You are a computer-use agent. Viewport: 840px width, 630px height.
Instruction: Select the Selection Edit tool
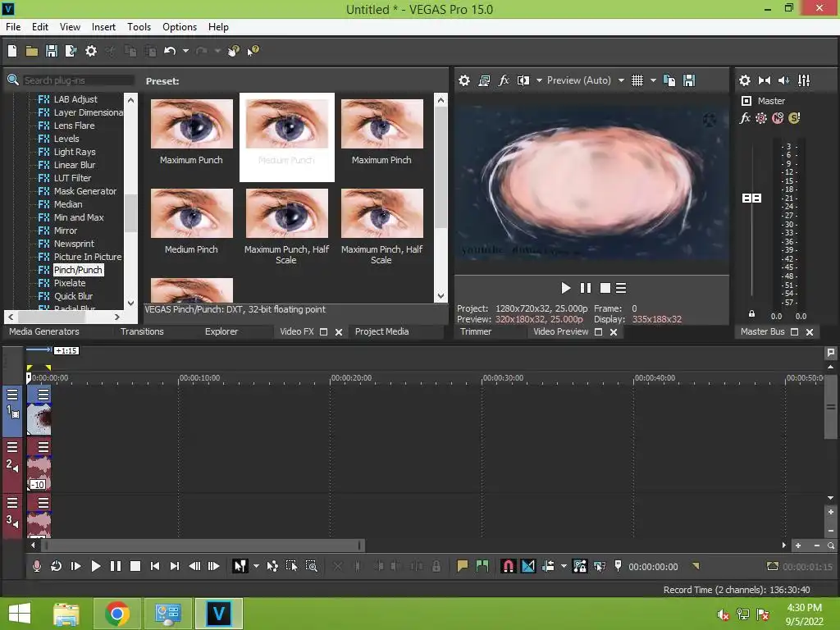click(291, 566)
